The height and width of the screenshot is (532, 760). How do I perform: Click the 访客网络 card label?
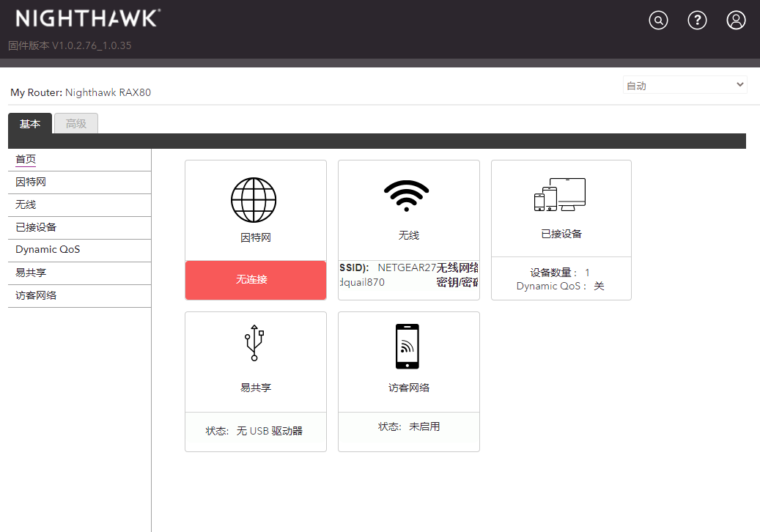click(x=409, y=388)
